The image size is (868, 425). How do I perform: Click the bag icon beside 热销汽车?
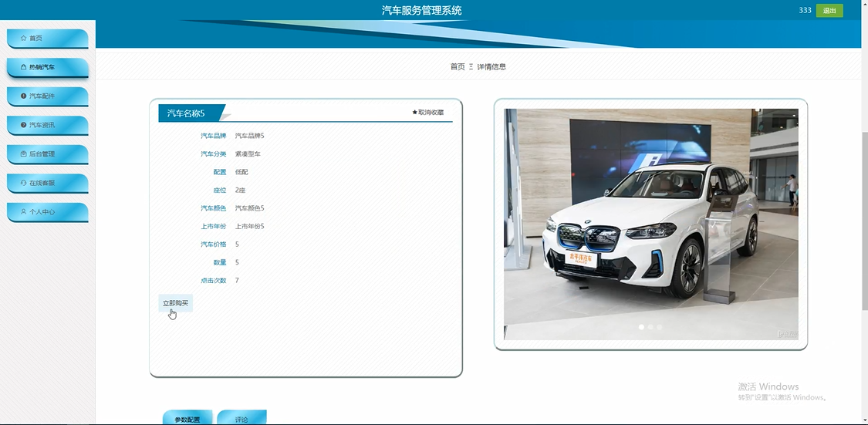pyautogui.click(x=23, y=67)
